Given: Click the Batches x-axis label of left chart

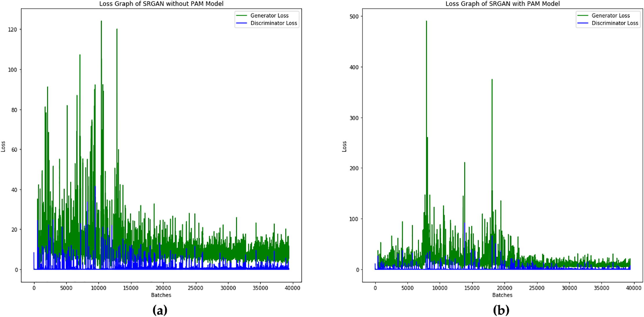Looking at the screenshot, I should click(161, 295).
